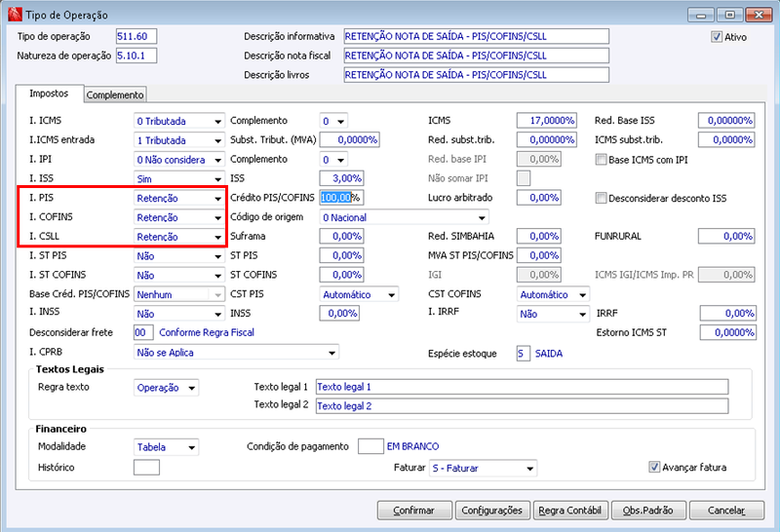Click the Regra Contábil button
Image resolution: width=780 pixels, height=532 pixels.
570,511
